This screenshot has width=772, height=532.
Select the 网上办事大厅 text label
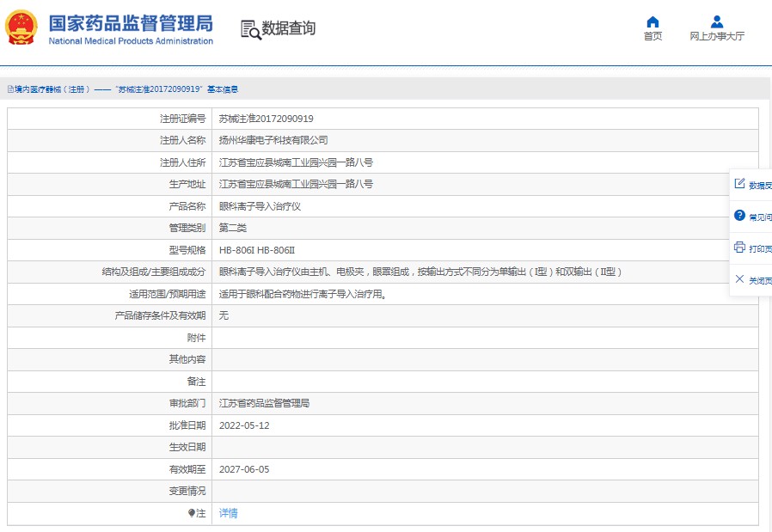coord(717,36)
